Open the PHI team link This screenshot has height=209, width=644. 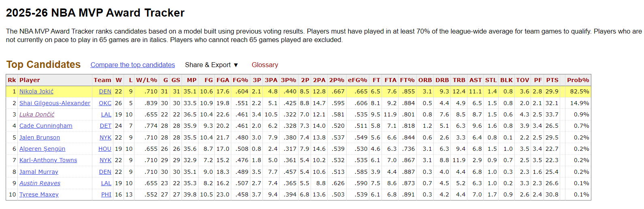[x=106, y=194]
